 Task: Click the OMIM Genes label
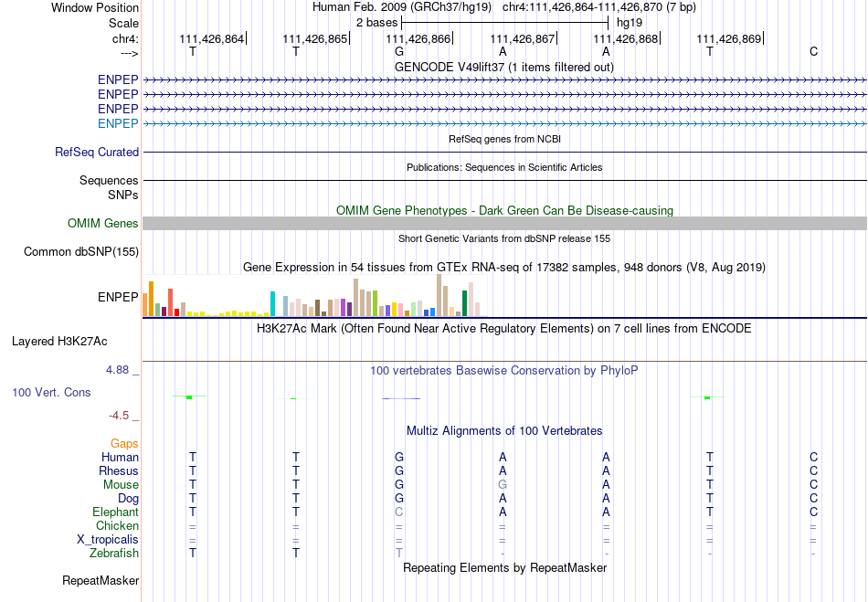(x=103, y=224)
